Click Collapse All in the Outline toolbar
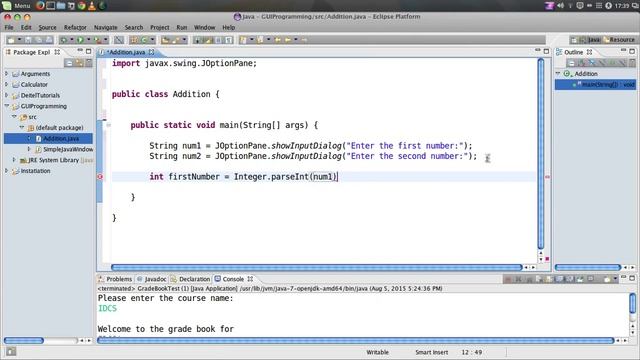Image resolution: width=640 pixels, height=360 pixels. [571, 63]
